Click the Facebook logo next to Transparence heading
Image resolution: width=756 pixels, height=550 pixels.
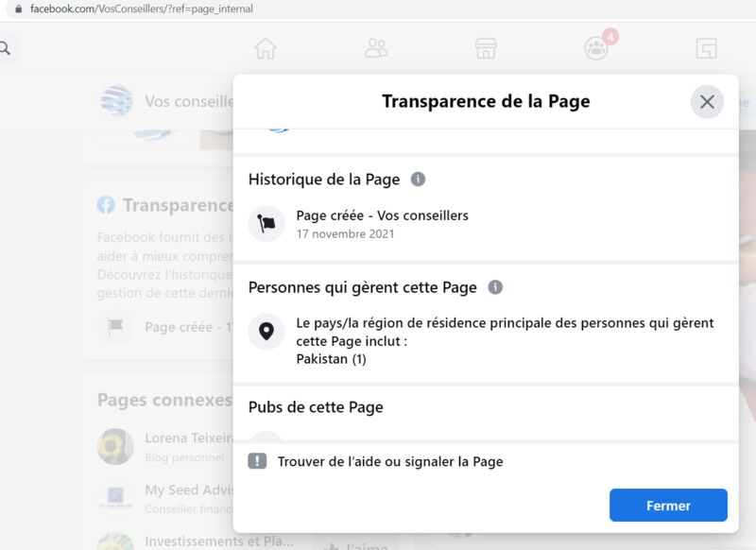[x=106, y=205]
